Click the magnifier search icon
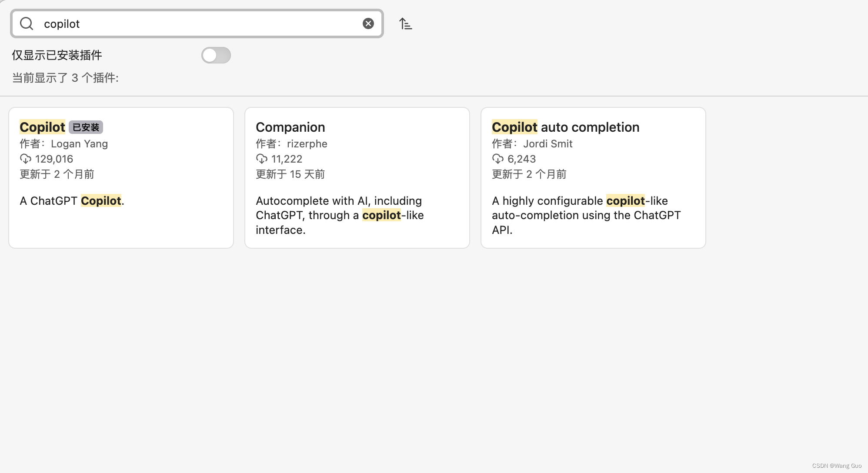868x473 pixels. point(27,23)
